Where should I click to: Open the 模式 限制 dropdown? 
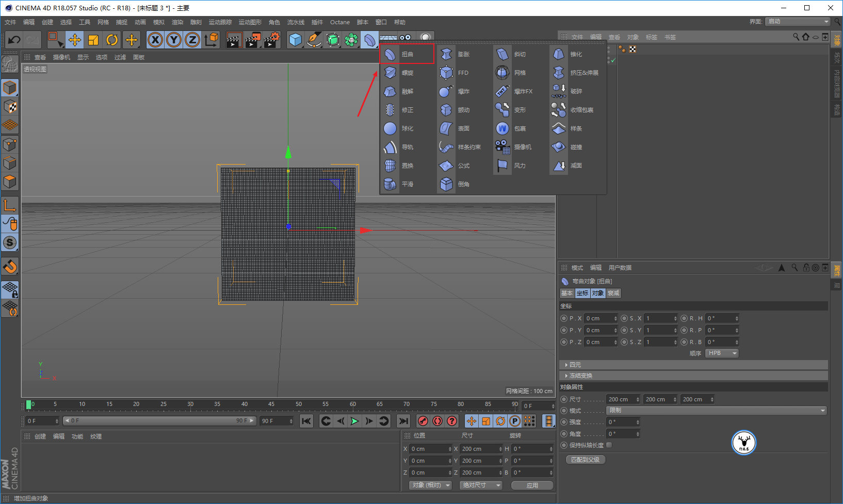[717, 411]
